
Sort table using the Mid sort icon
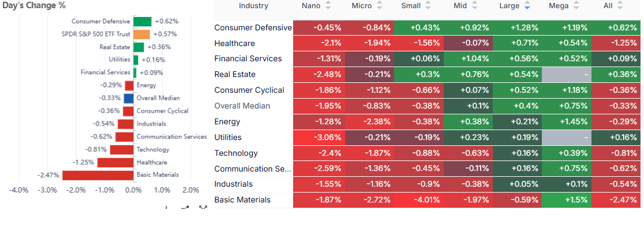tap(474, 6)
